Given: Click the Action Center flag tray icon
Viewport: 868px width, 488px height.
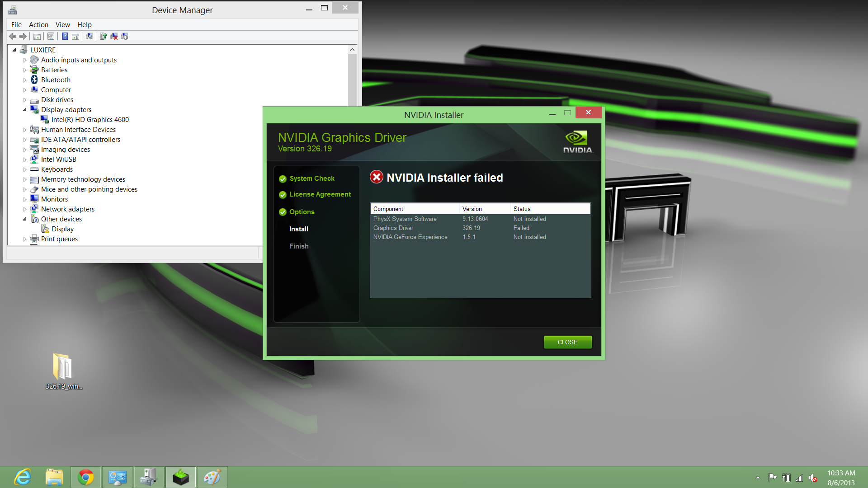Looking at the screenshot, I should click(773, 478).
